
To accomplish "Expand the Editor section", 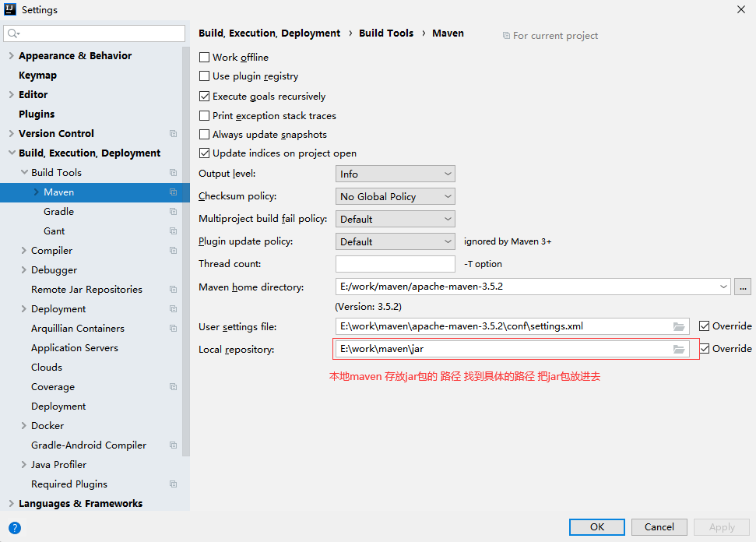I will [x=11, y=94].
